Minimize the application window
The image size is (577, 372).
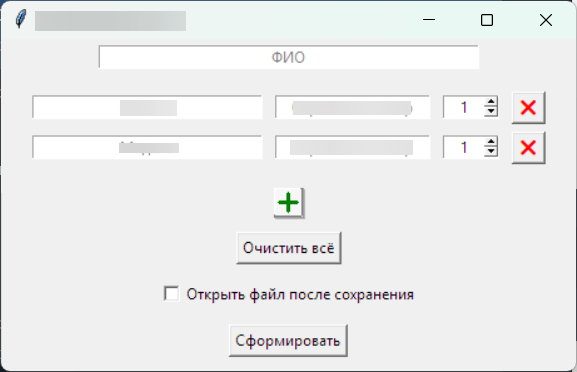(429, 20)
